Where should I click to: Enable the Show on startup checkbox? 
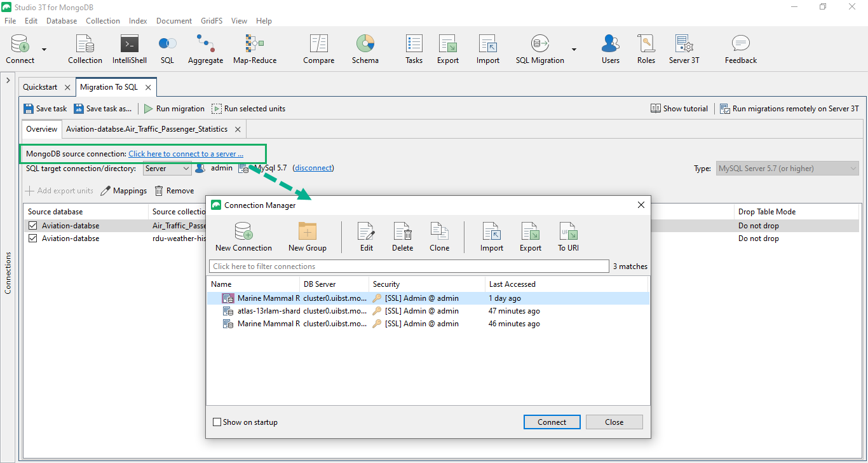217,422
